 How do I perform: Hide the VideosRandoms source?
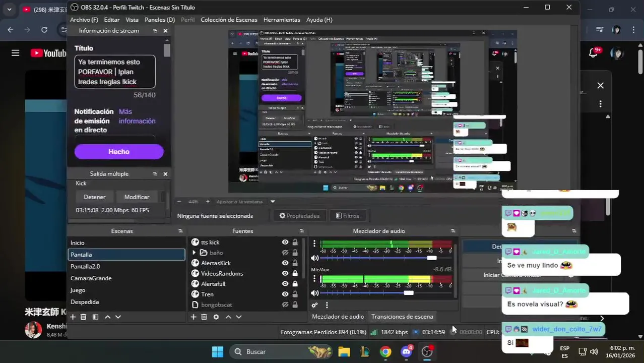coord(285,273)
